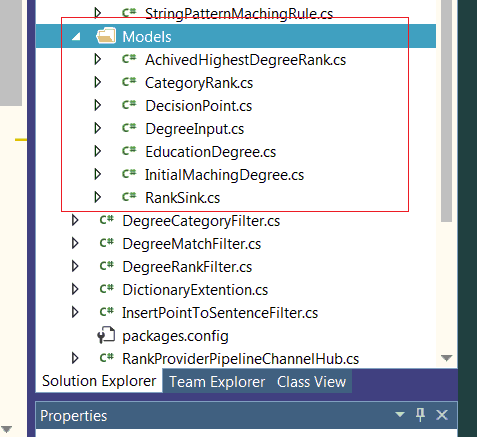Click the C# icon next to EducationDegree.cs
The image size is (479, 437).
point(129,151)
